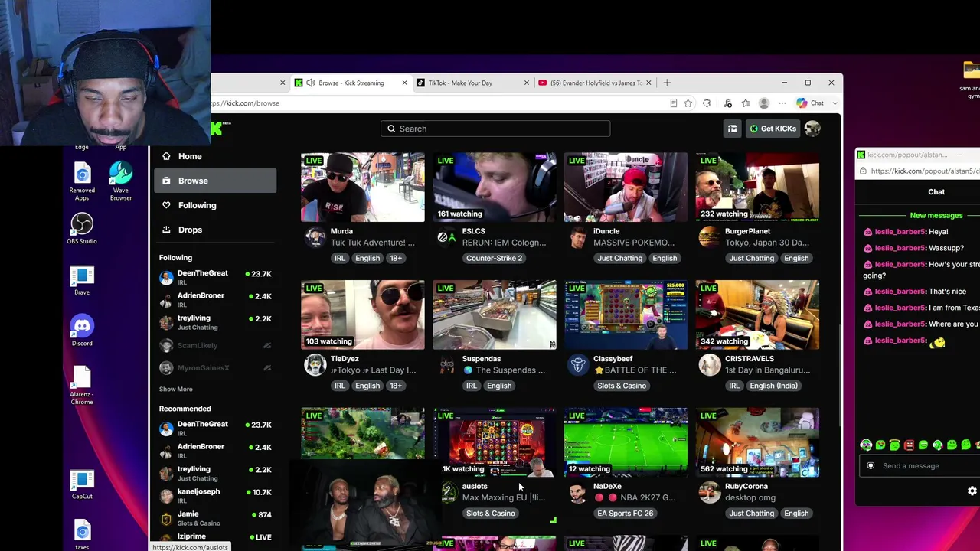Open a new browser tab

point(667,83)
